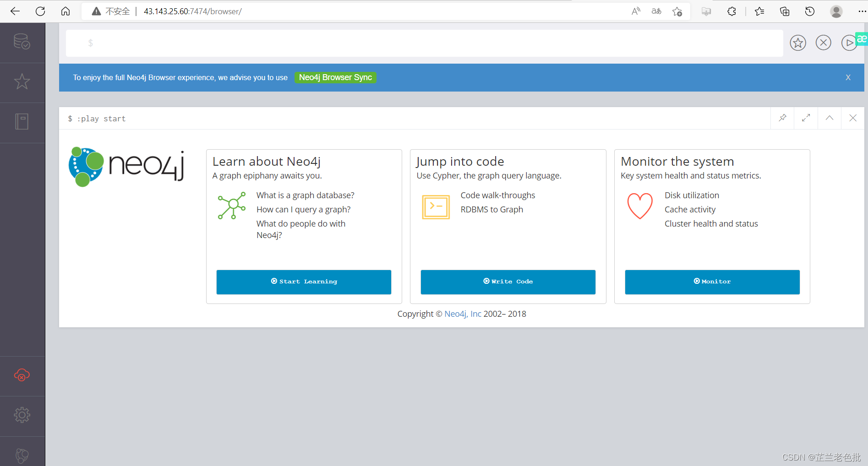Click the Monitor button
This screenshot has height=466, width=868.
712,282
